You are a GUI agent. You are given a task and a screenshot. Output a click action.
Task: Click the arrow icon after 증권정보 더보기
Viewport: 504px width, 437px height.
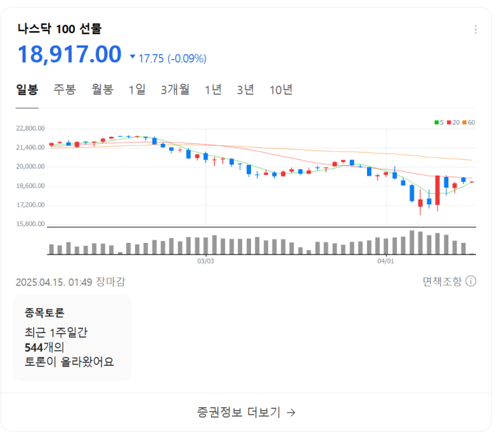point(291,412)
